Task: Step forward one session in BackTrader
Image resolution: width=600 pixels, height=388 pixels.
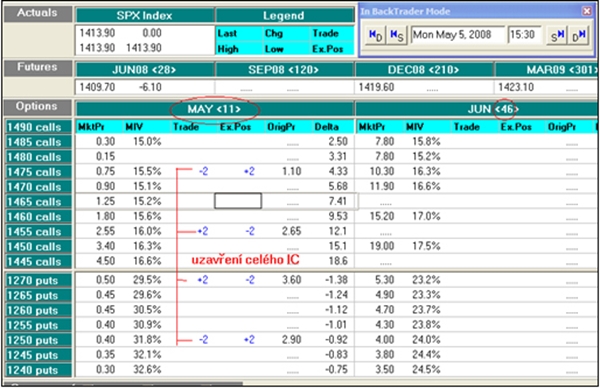Action: click(557, 35)
